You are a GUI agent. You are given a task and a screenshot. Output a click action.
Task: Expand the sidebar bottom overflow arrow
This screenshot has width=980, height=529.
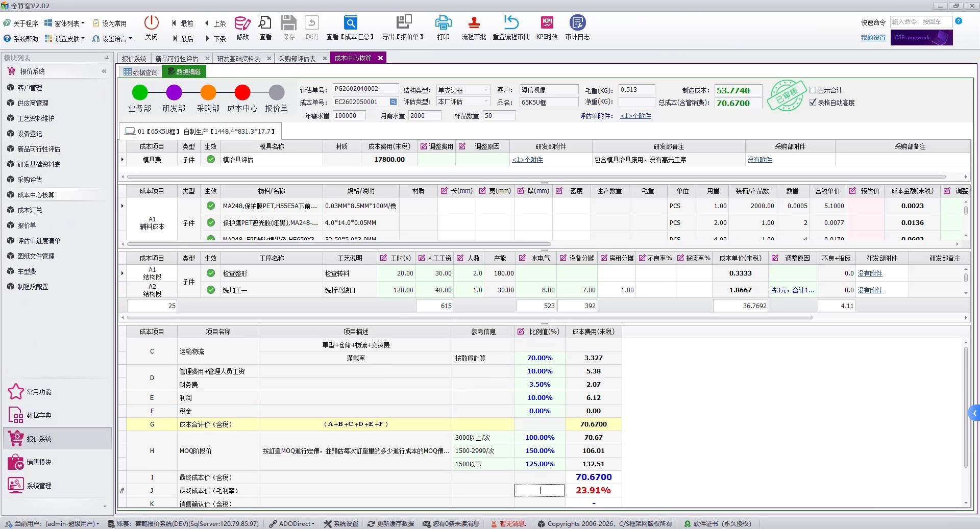coord(105,507)
